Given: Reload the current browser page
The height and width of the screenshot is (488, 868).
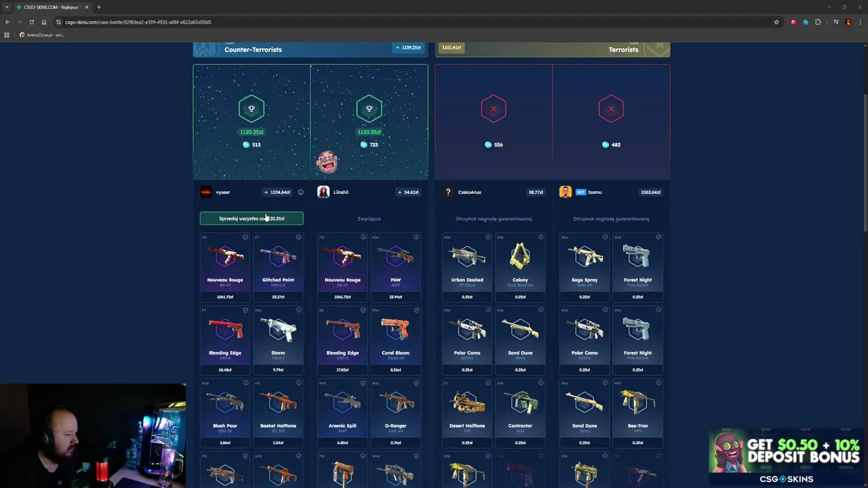Looking at the screenshot, I should [x=31, y=22].
